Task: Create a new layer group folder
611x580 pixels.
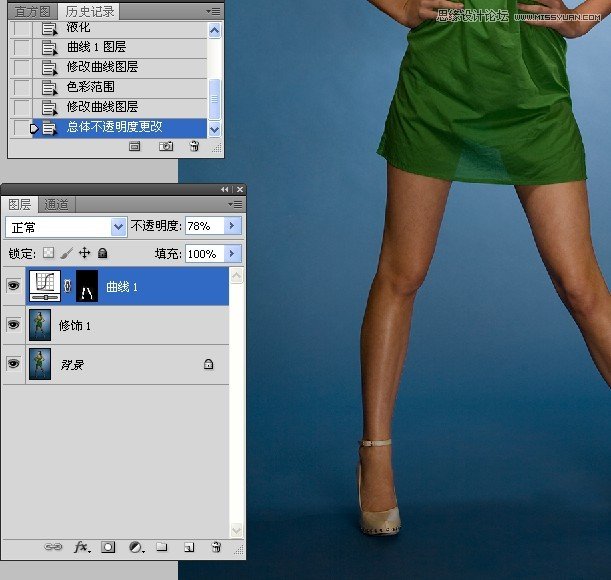Action: [x=162, y=547]
